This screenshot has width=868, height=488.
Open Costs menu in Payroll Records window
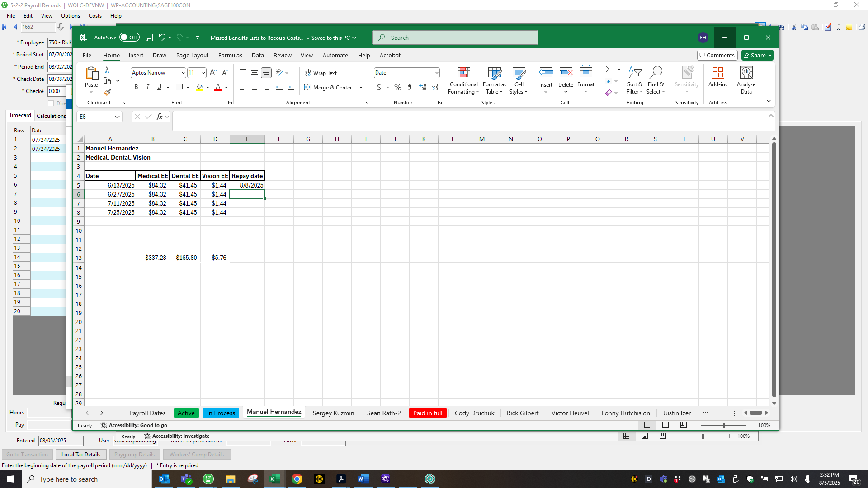pyautogui.click(x=95, y=15)
